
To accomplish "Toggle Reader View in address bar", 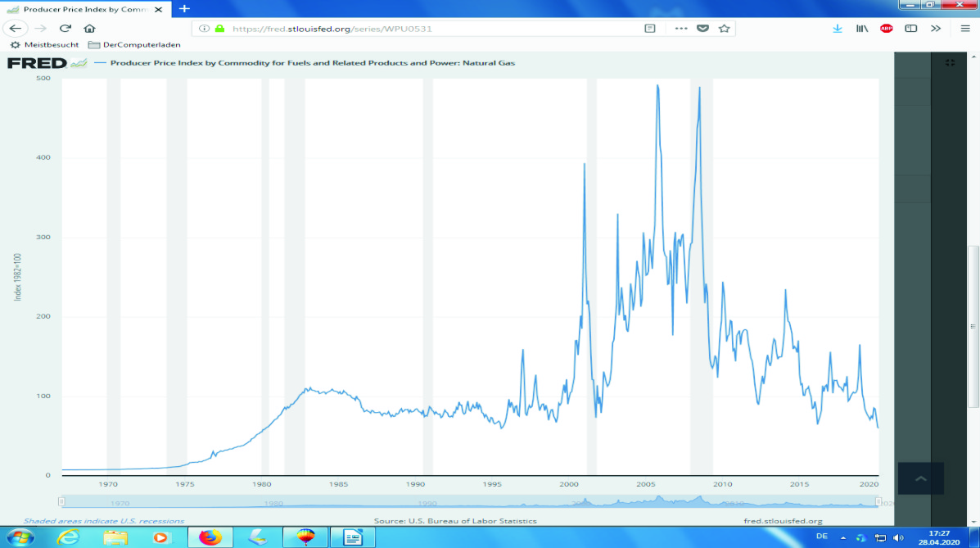I will point(650,28).
